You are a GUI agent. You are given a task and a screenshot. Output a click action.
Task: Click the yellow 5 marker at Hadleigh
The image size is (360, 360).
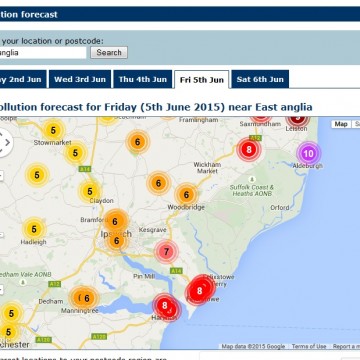[34, 229]
